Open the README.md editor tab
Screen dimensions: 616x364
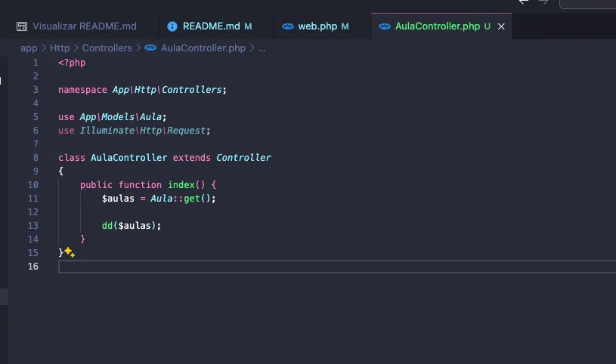pyautogui.click(x=211, y=26)
